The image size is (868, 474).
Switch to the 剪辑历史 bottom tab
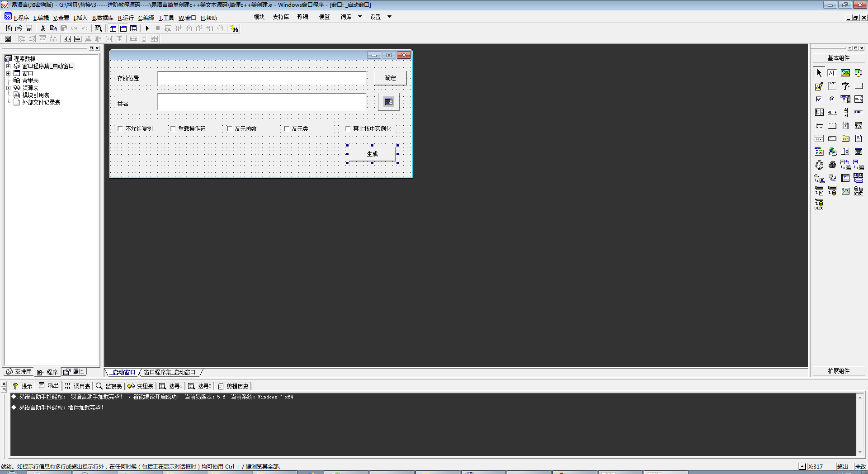point(233,386)
